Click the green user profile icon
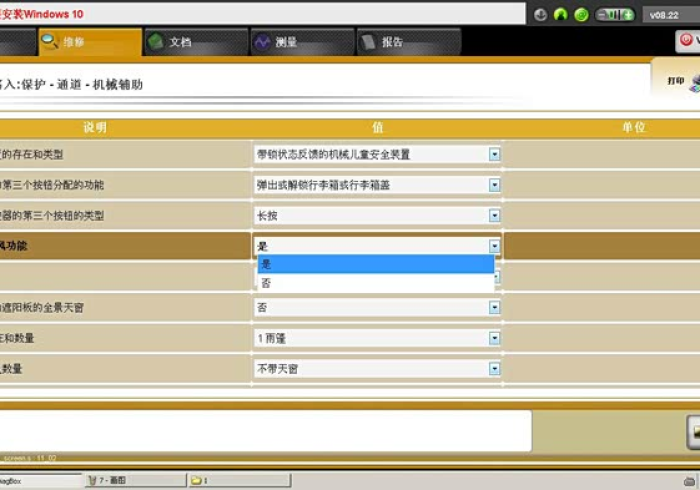This screenshot has height=490, width=700. [x=560, y=15]
